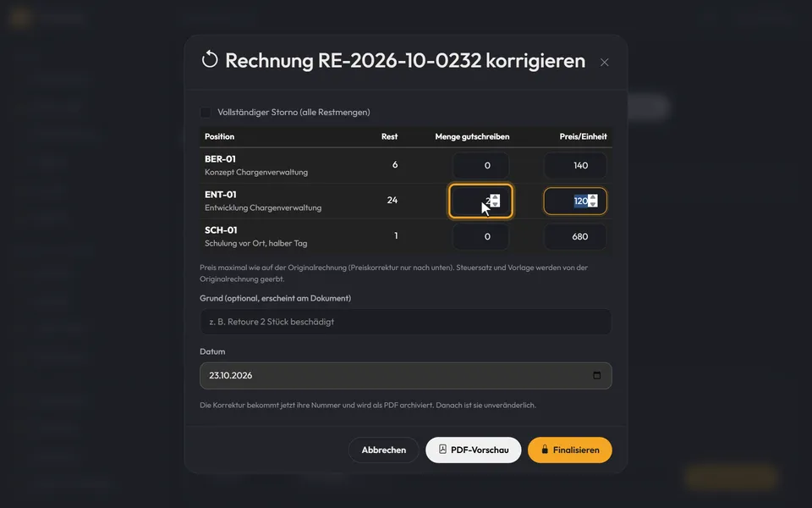Viewport: 812px width, 508px height.
Task: Click the SCH-01 price field showing 680
Action: click(x=575, y=236)
